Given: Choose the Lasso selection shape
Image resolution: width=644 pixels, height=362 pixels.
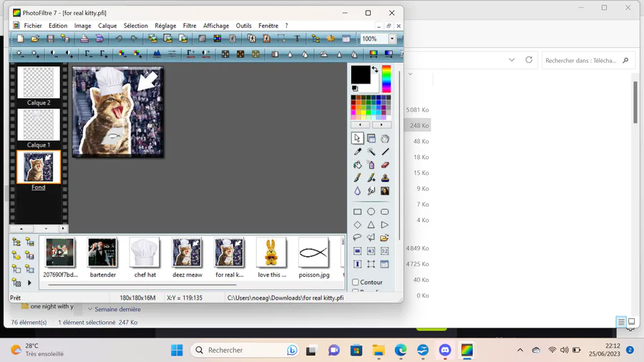Looking at the screenshot, I should point(357,238).
